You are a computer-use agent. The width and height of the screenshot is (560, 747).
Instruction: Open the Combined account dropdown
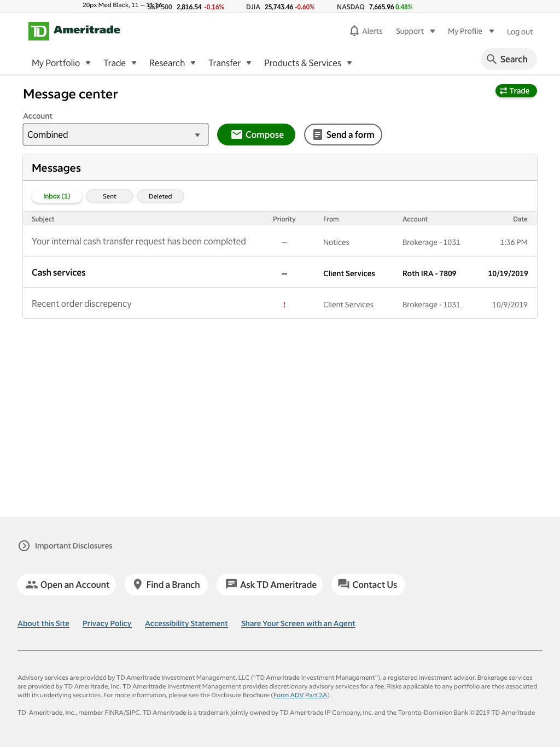tap(115, 135)
